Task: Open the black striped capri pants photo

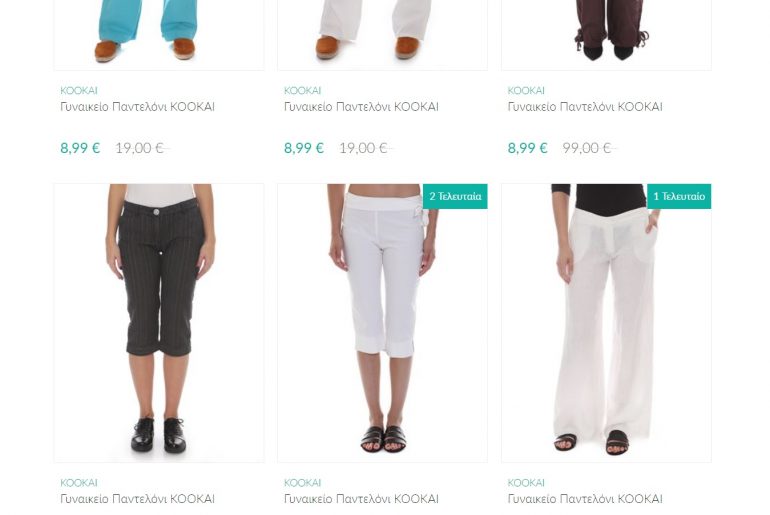Action: (x=159, y=323)
